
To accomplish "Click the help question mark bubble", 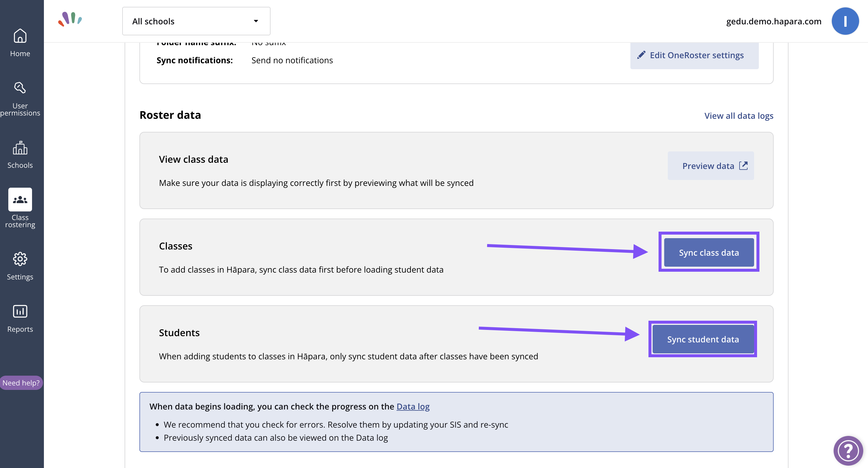I will (x=848, y=450).
